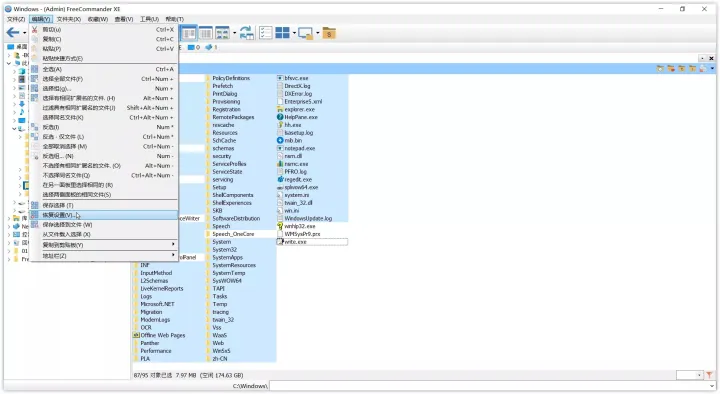Click the four-tile thumbnails view icon
This screenshot has height=394, width=720.
(x=282, y=33)
